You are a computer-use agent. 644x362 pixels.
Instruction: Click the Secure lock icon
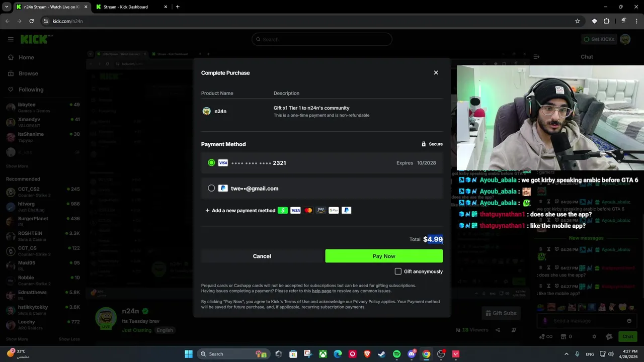point(424,144)
